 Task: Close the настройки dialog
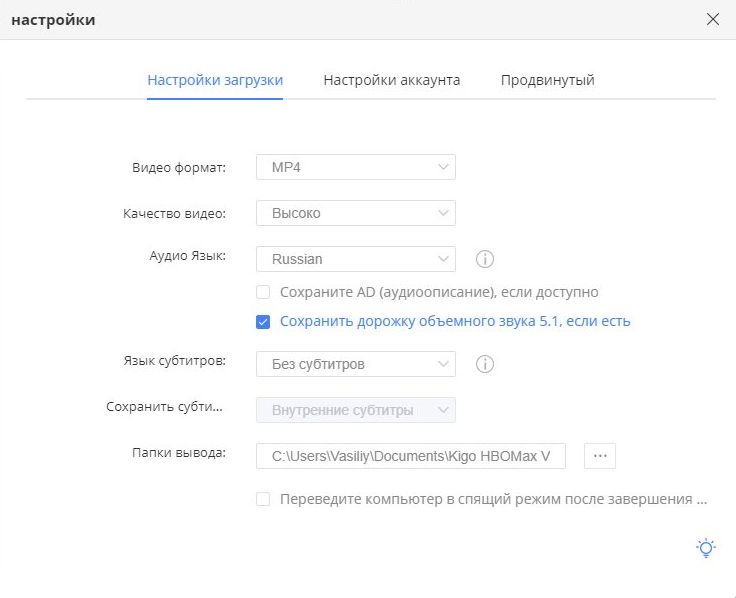[x=713, y=19]
